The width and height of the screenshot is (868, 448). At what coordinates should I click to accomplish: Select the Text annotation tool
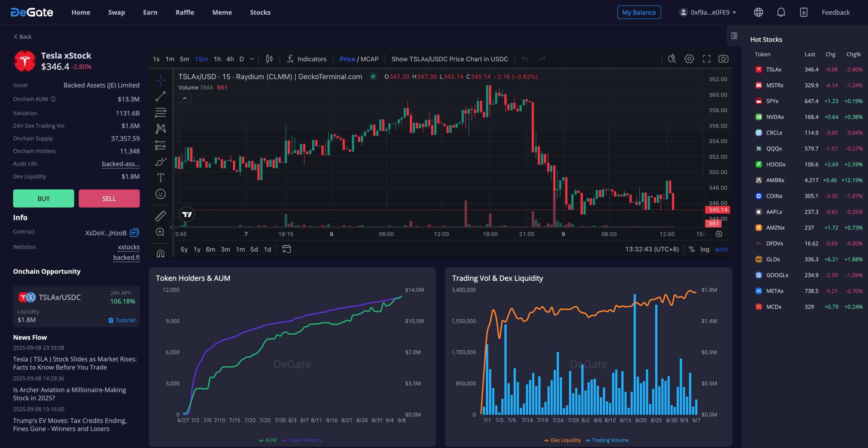(x=160, y=178)
